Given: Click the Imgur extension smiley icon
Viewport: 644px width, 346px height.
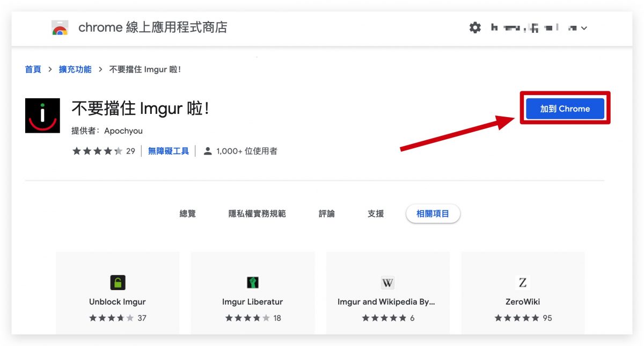Looking at the screenshot, I should point(42,116).
